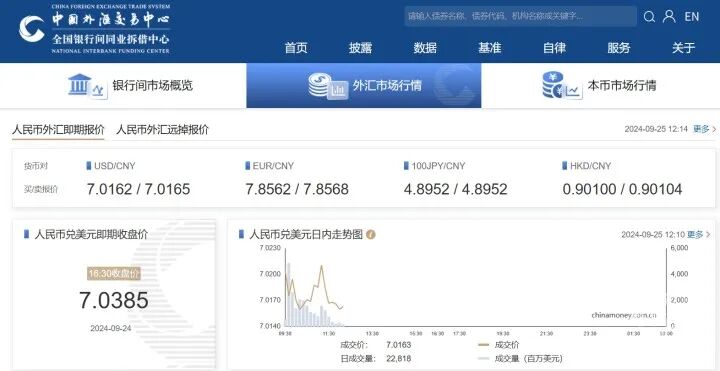Image resolution: width=720 pixels, height=371 pixels.
Task: Click JPY quote 4.8952 / 4.8952
Action: pos(456,189)
